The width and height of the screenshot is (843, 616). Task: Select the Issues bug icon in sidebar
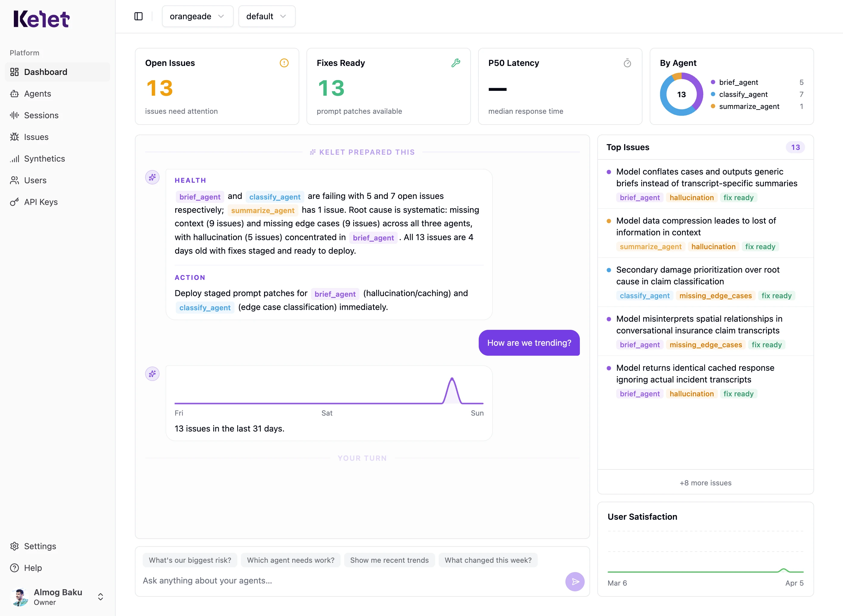coord(14,137)
